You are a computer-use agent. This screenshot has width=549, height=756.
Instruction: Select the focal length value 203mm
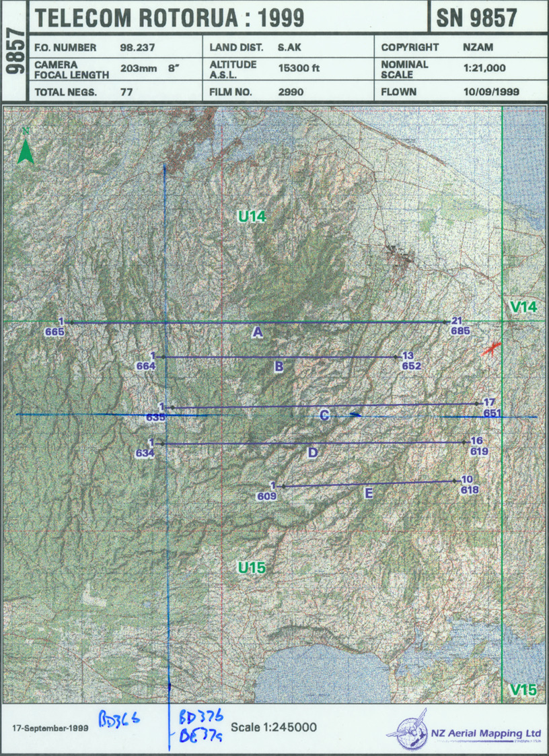(x=139, y=69)
